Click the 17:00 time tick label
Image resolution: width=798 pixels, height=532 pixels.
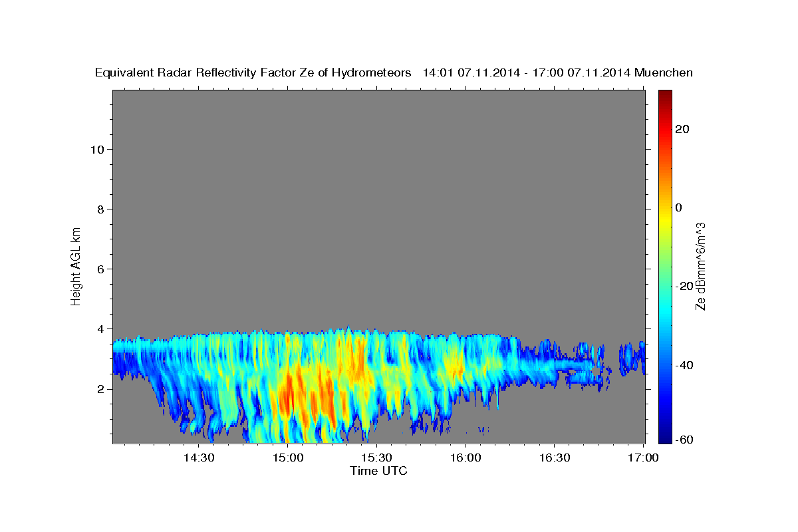(644, 458)
